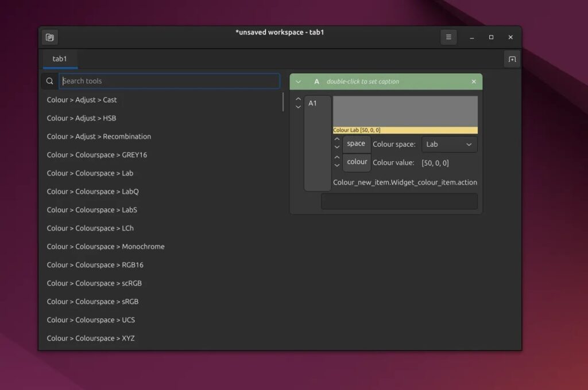This screenshot has width=588, height=390.
Task: Open the Colour space Lab dropdown
Action: (x=449, y=144)
